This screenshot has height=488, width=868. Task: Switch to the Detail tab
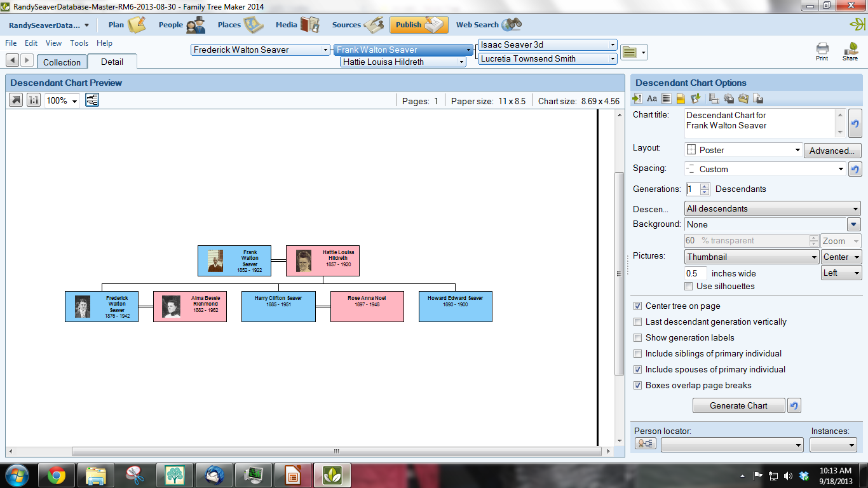click(x=112, y=62)
